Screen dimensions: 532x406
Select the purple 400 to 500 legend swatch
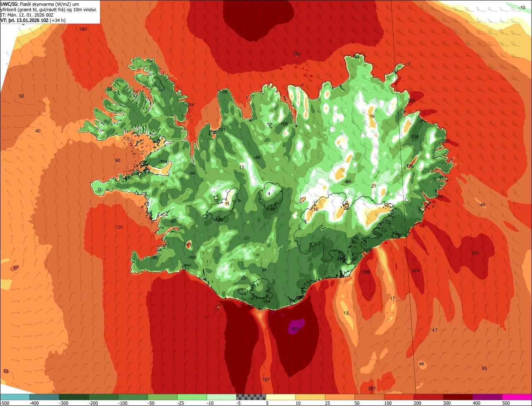pyautogui.click(x=488, y=397)
